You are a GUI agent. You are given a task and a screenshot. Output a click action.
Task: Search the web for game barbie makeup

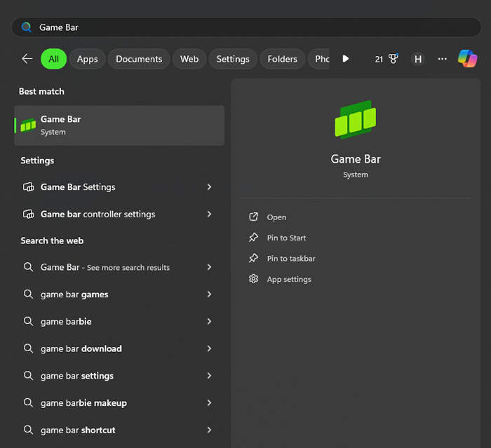pos(119,403)
